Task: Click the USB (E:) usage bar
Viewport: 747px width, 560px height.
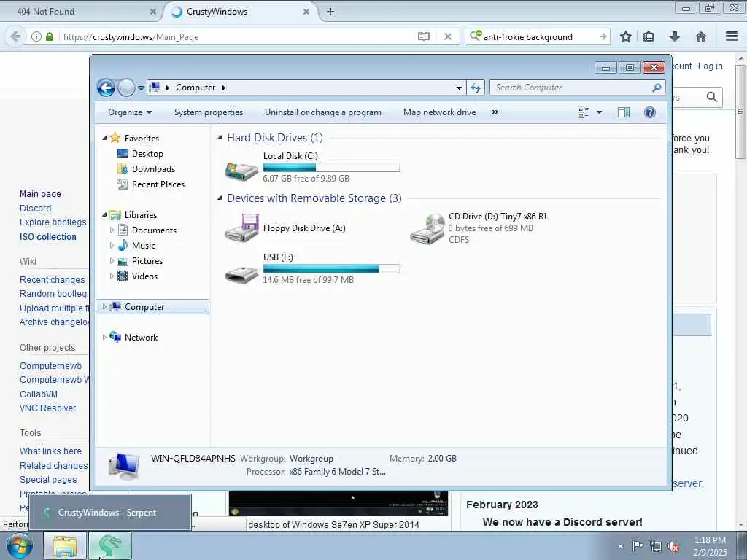Action: tap(332, 269)
